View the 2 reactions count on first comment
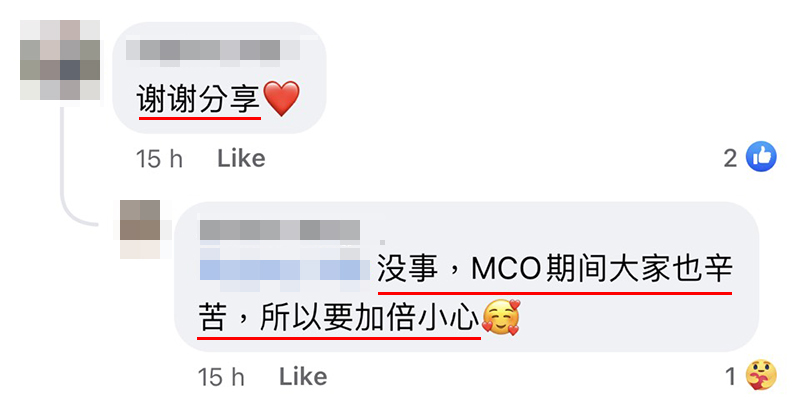 731,159
